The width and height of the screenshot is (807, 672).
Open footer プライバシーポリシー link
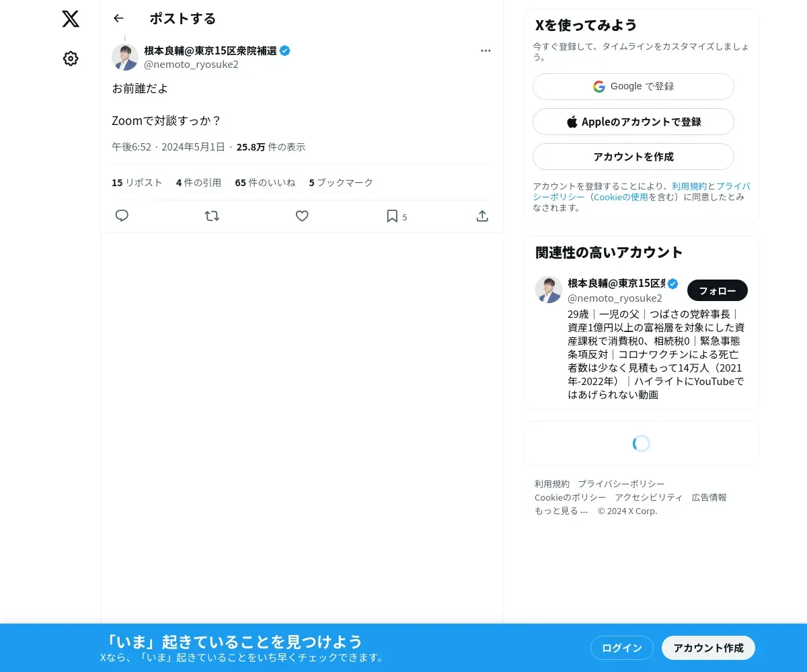coord(621,484)
